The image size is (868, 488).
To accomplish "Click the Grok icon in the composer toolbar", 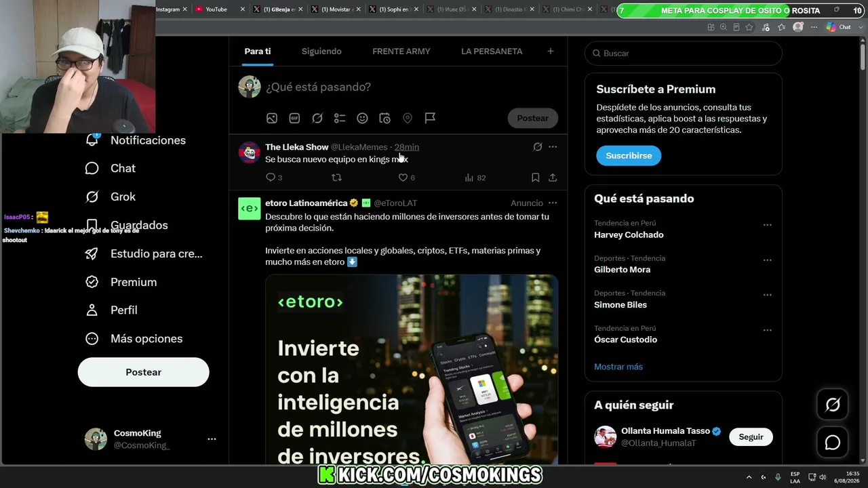I will (317, 118).
